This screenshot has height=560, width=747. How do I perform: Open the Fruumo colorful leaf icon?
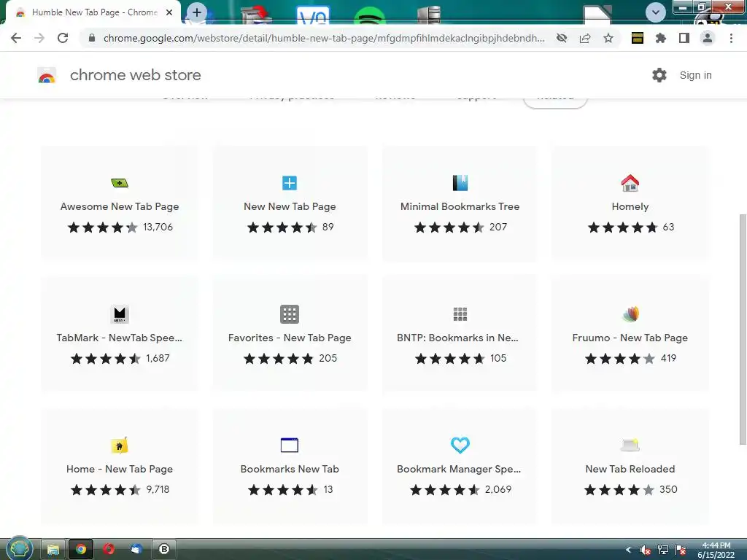pyautogui.click(x=630, y=314)
